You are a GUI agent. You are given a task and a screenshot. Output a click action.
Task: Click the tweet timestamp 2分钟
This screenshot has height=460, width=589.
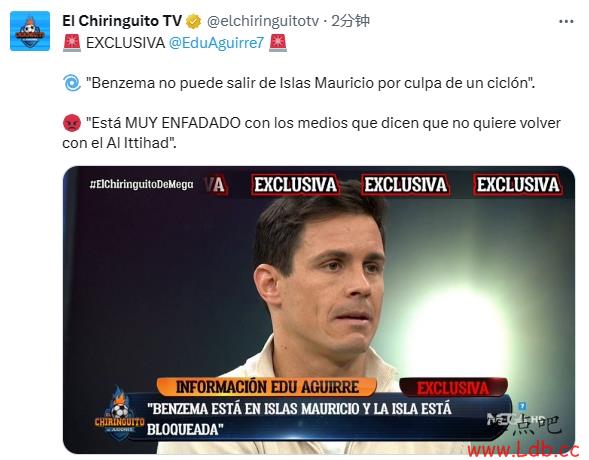[x=350, y=21]
